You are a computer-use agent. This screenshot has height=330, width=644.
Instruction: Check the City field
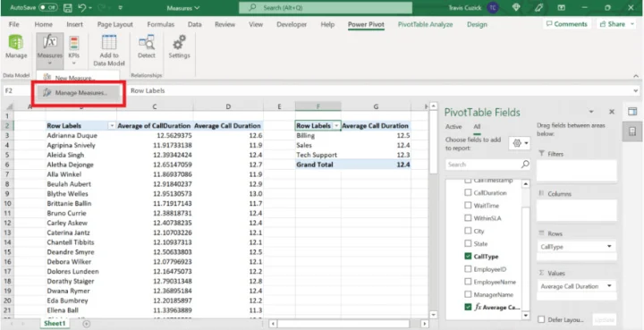point(468,231)
